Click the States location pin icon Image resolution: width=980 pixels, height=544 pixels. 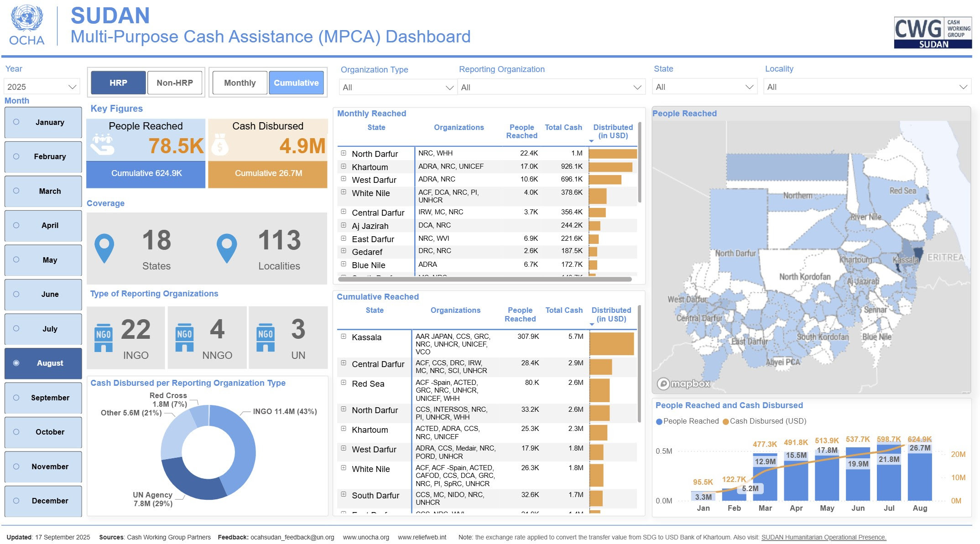click(x=104, y=248)
